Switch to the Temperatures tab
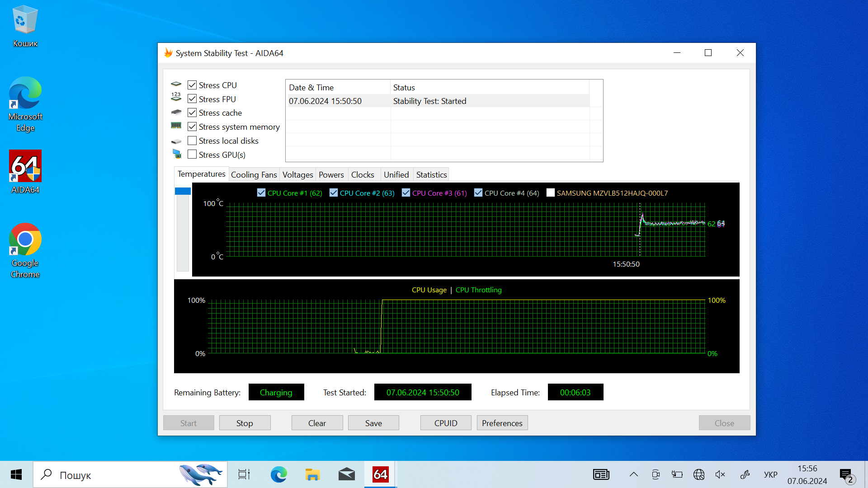The width and height of the screenshot is (868, 488). click(x=201, y=174)
